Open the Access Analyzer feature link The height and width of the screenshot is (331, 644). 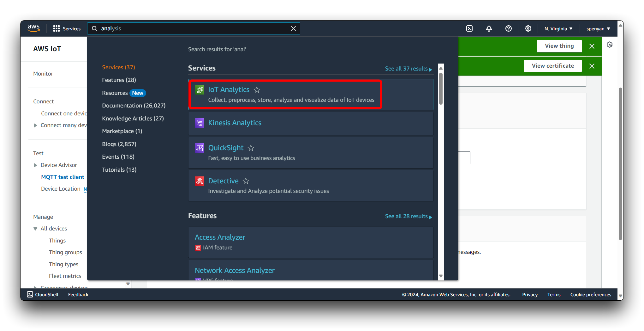click(220, 237)
